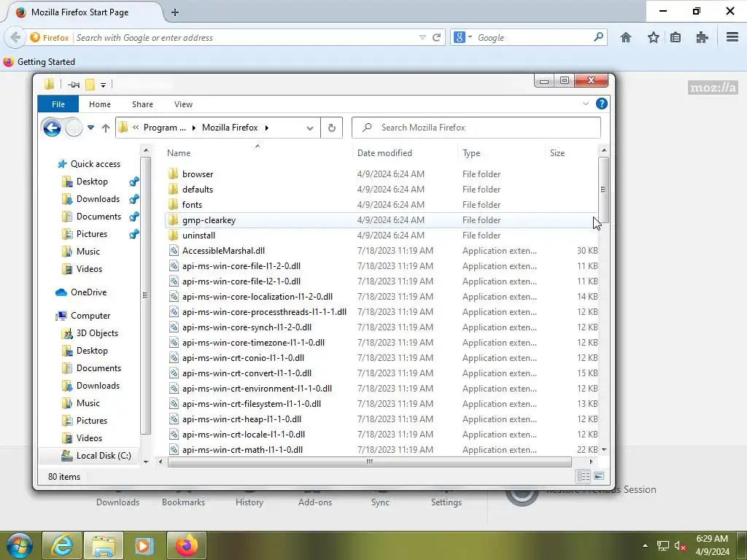Open Explorer recent locations dropdown
Image resolution: width=747 pixels, height=560 pixels.
(x=90, y=128)
